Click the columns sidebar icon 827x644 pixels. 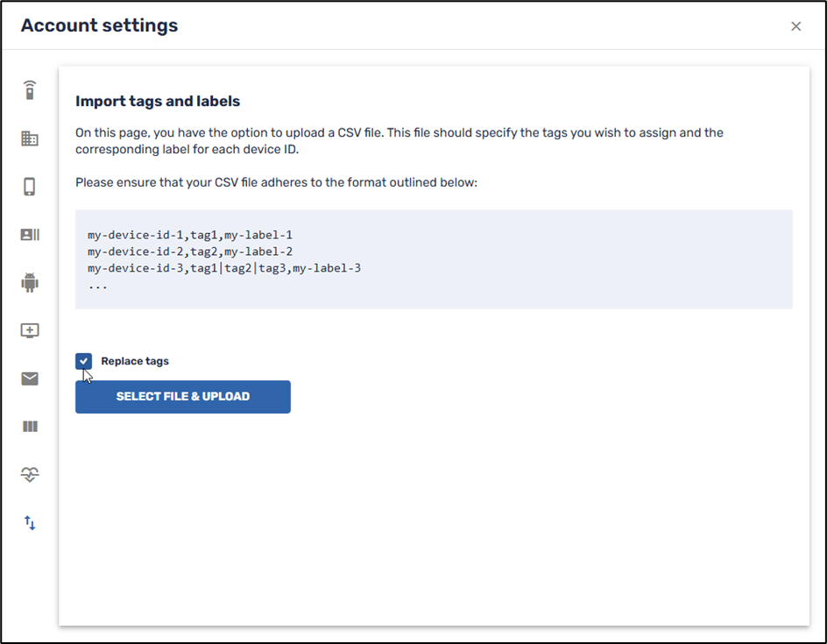(x=29, y=427)
